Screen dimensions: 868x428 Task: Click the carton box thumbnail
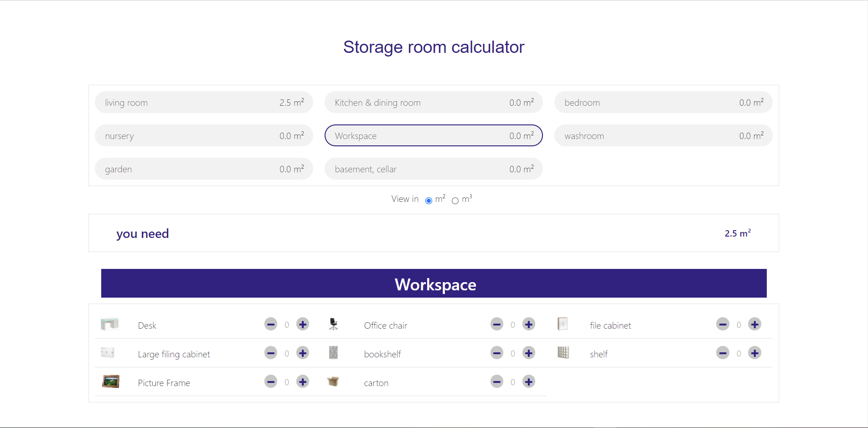(x=333, y=382)
